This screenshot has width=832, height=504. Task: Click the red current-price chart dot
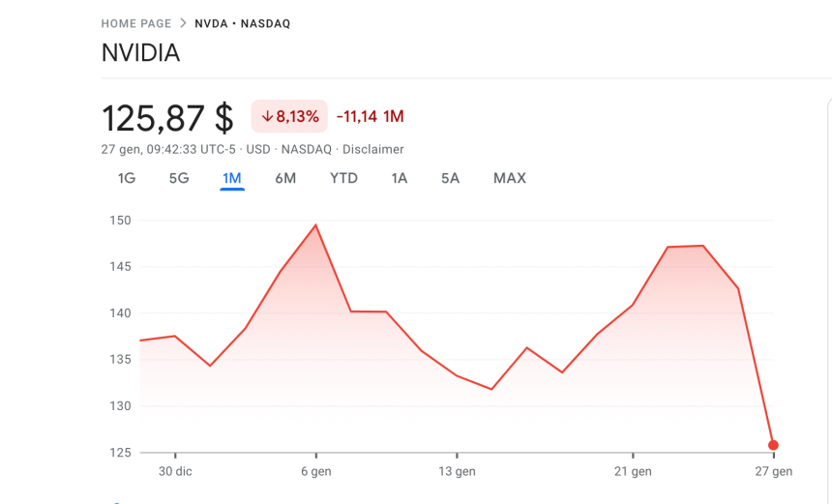tap(773, 445)
